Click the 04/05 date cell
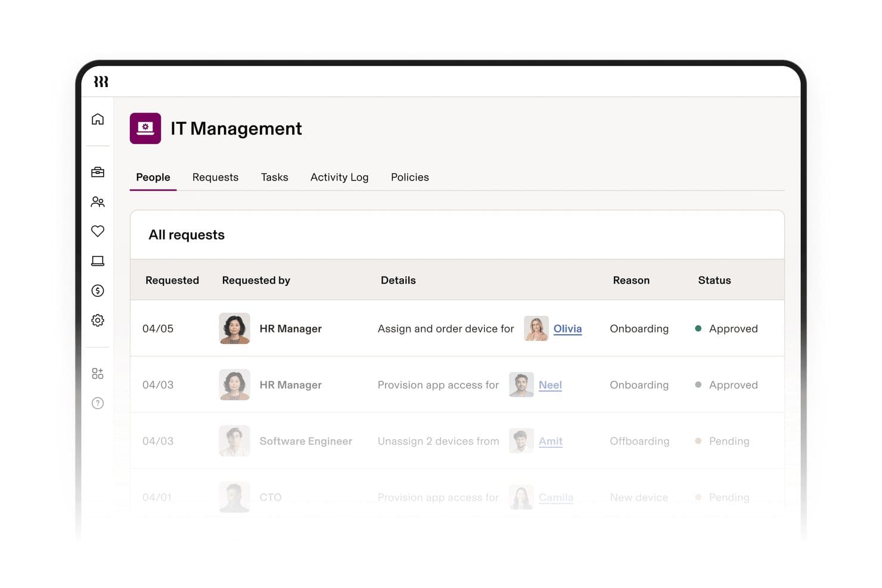Viewport: 882px width, 588px height. pos(158,329)
